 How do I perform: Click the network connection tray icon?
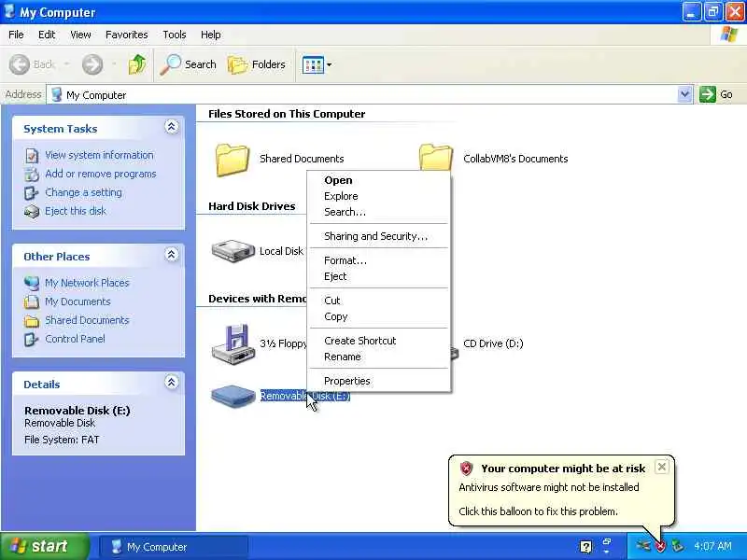[x=642, y=546]
